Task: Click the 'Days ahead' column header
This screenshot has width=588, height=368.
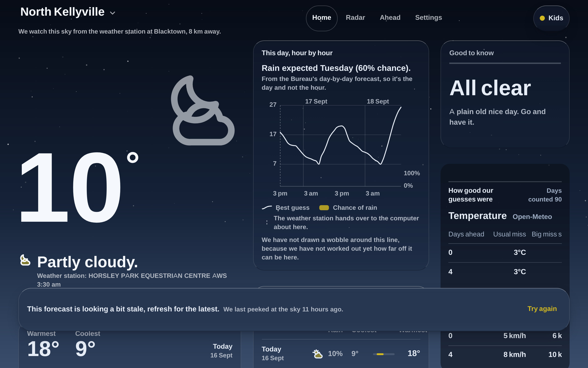Action: pyautogui.click(x=466, y=234)
